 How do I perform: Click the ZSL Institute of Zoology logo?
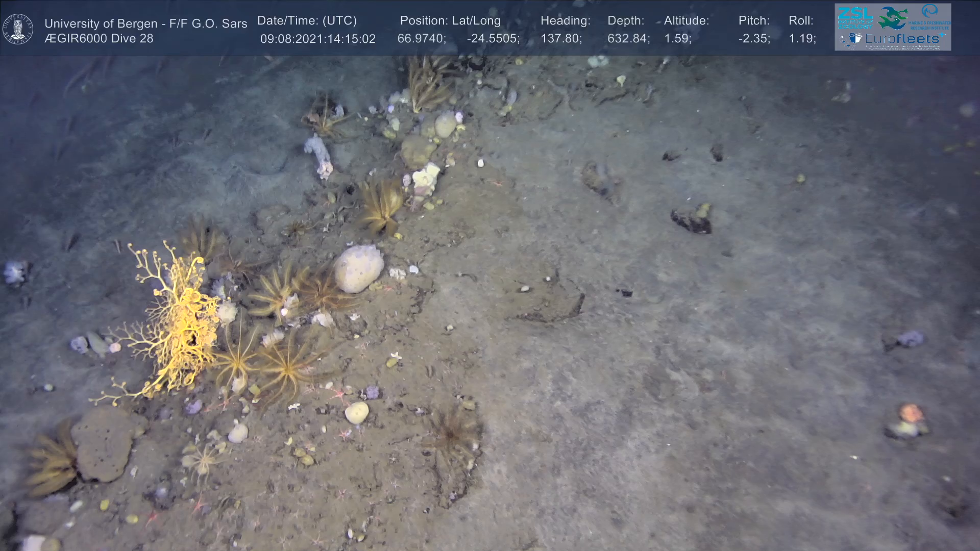pyautogui.click(x=855, y=18)
